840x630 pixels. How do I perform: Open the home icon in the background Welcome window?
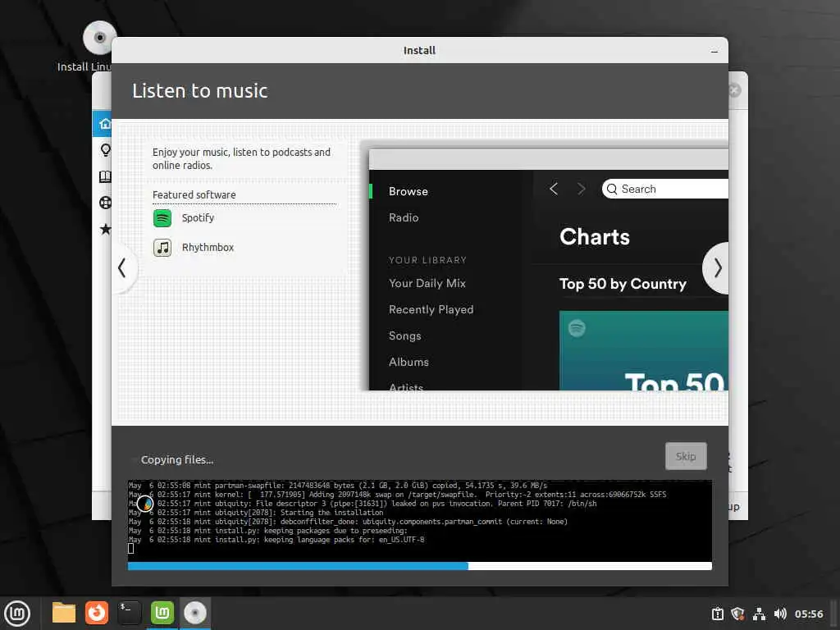pyautogui.click(x=105, y=124)
